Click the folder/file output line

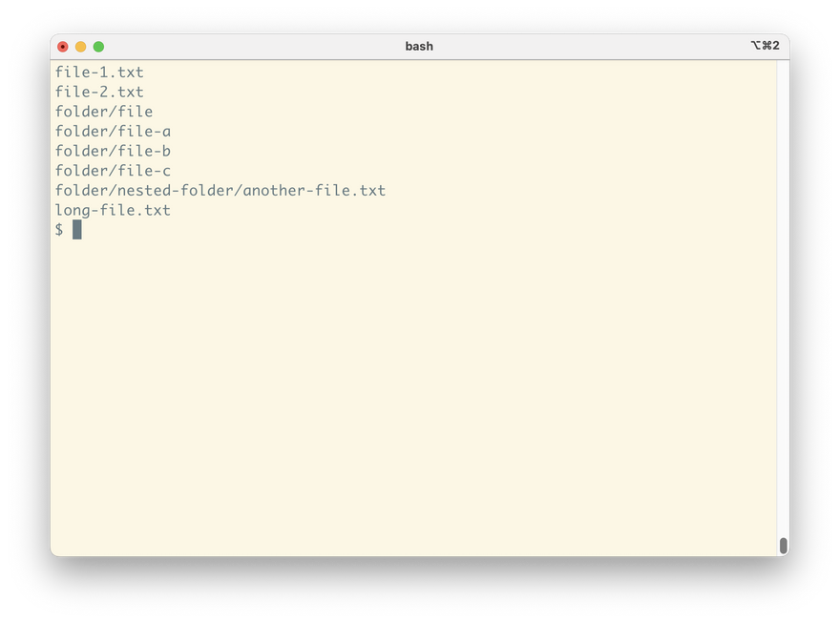[104, 112]
